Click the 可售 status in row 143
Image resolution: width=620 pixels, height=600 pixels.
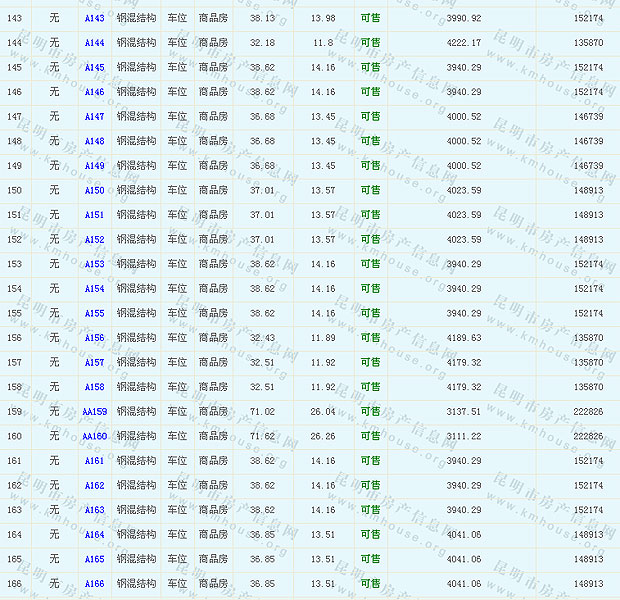coord(370,19)
